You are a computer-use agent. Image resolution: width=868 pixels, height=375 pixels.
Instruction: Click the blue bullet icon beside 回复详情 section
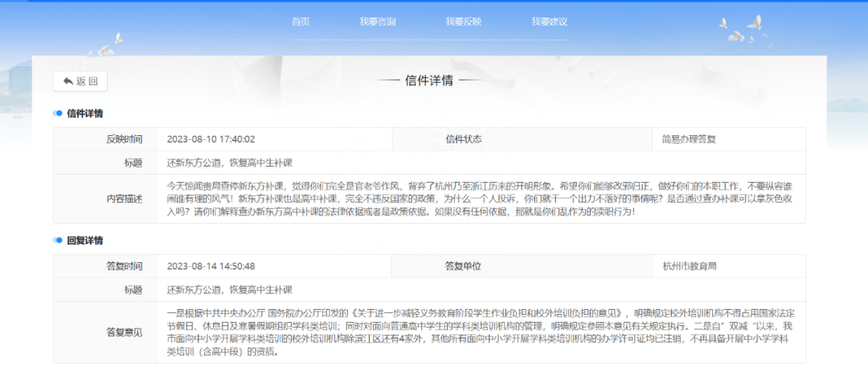click(58, 241)
